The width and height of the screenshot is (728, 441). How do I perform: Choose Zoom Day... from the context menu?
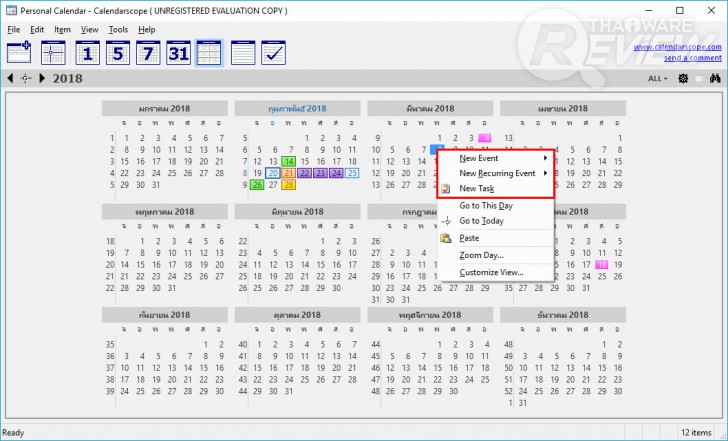click(x=495, y=255)
